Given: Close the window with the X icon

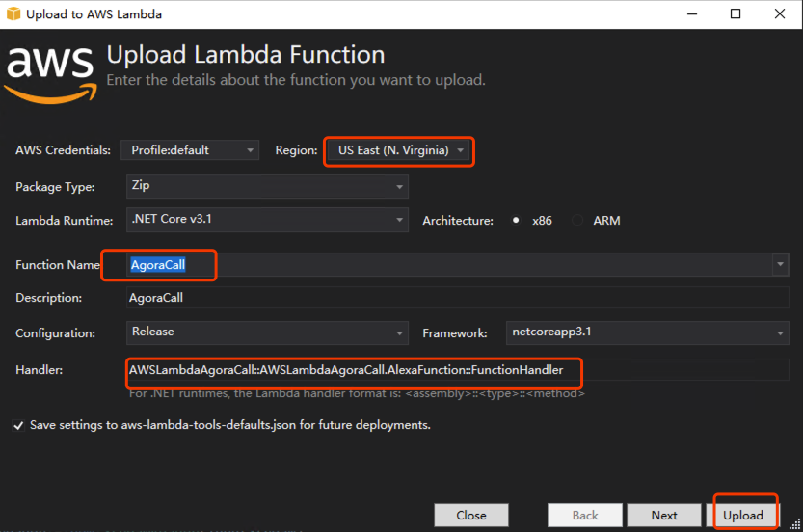Looking at the screenshot, I should (x=780, y=13).
